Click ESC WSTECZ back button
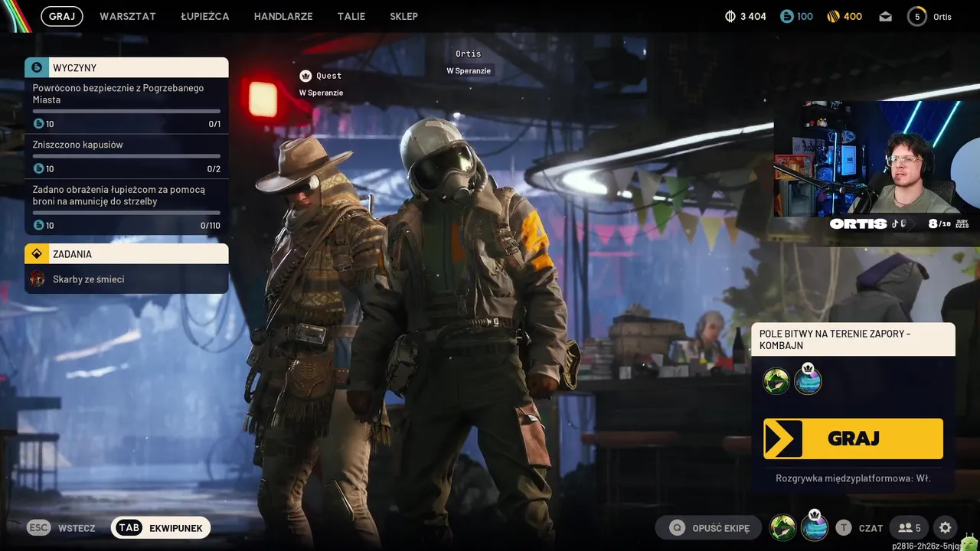This screenshot has width=980, height=551. 61,528
